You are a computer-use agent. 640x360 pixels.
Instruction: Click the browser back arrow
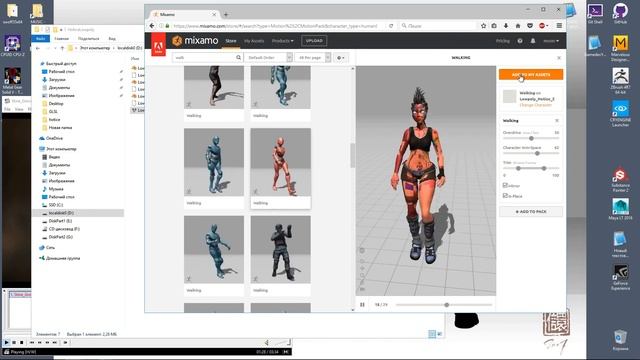(152, 26)
